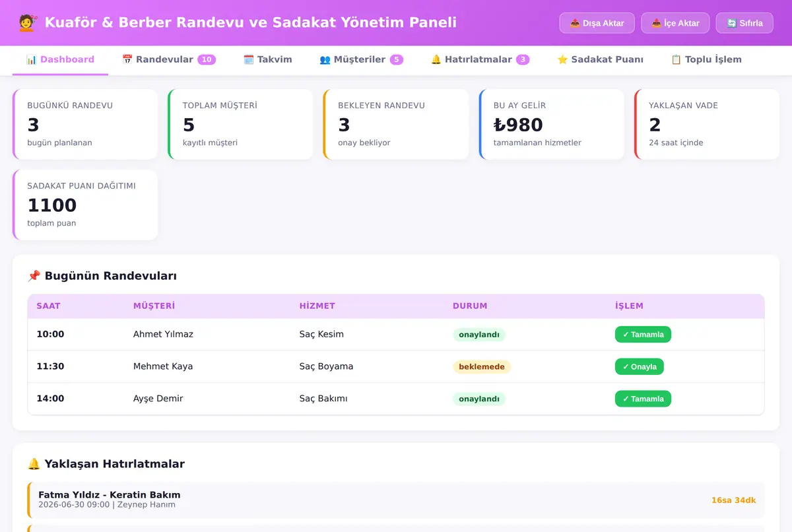
Task: Click customer name Ahmet Yılmaz
Action: [x=163, y=335]
